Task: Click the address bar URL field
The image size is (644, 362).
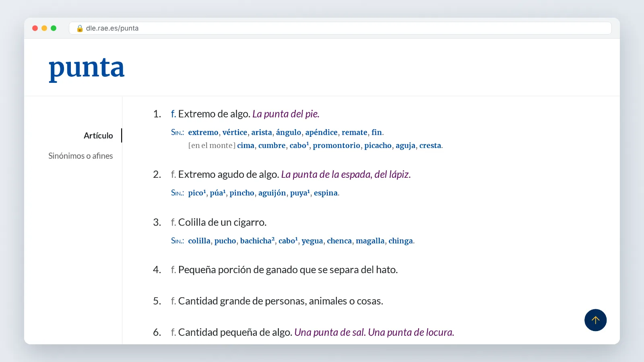Action: pos(340,28)
